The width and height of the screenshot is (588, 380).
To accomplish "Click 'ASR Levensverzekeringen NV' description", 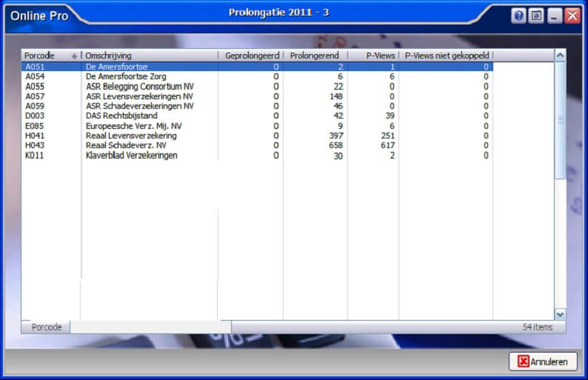I will coord(139,96).
